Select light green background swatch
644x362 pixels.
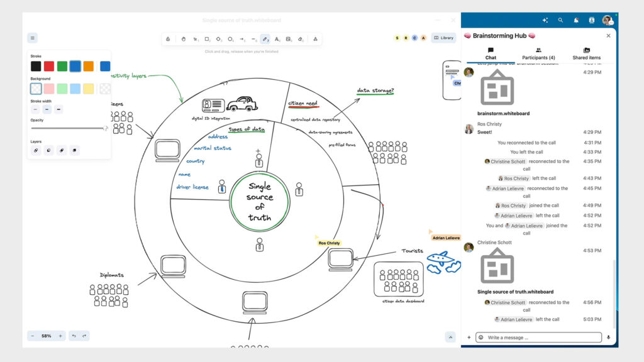(x=62, y=89)
